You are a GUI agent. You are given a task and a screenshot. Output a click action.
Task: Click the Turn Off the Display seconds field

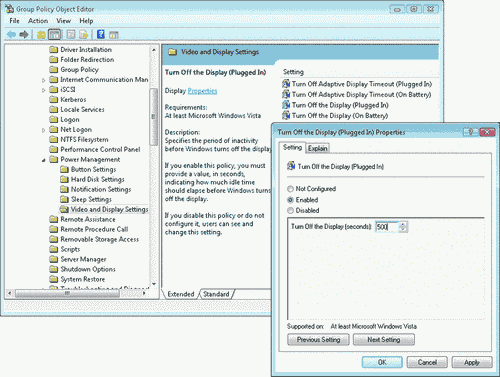point(387,227)
